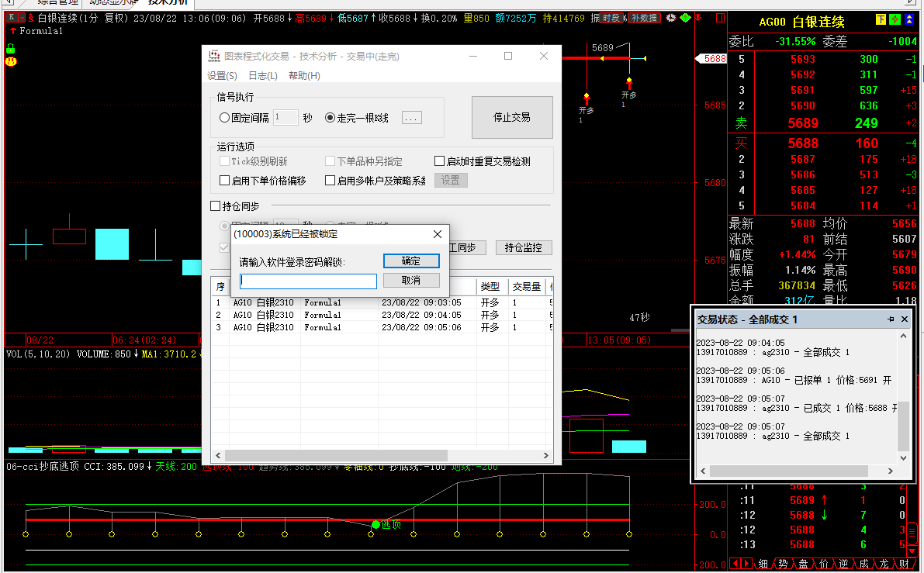Select the 固定间隔 radio option

225,118
